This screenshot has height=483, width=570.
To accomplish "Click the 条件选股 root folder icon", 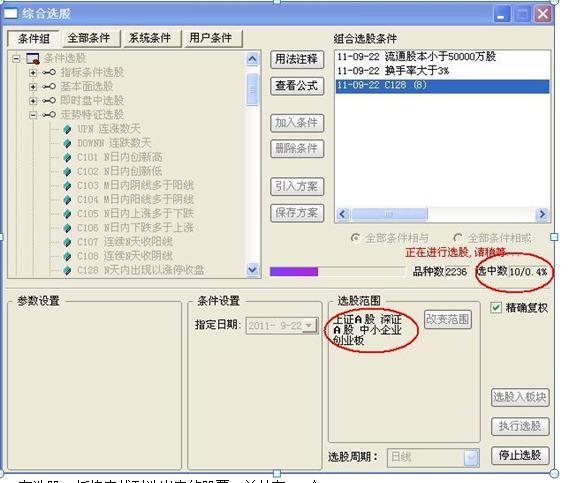I will tap(33, 58).
